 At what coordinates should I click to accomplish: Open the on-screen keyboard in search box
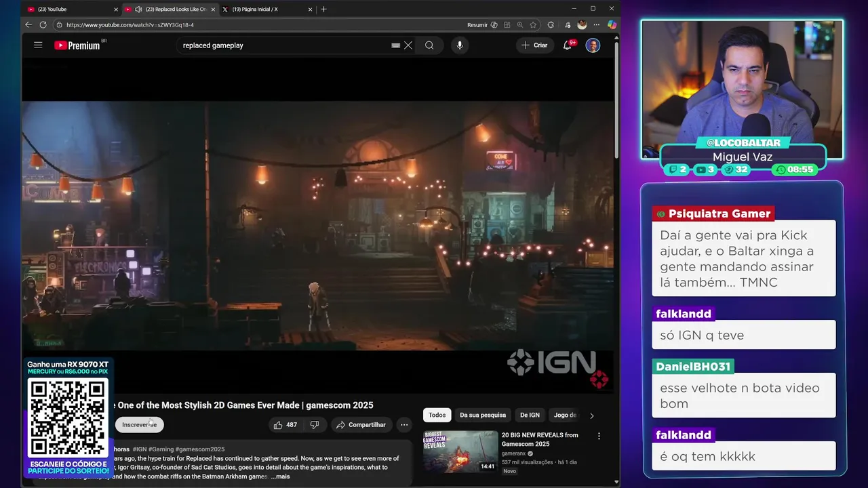(x=396, y=45)
